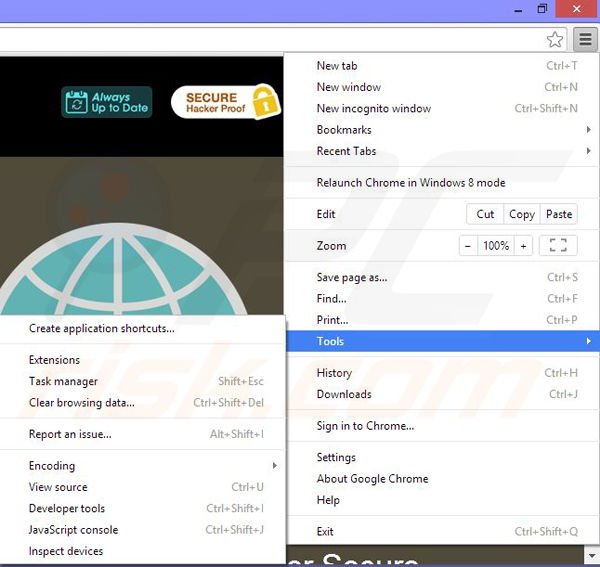
Task: Restore down the Chrome window
Action: (542, 8)
